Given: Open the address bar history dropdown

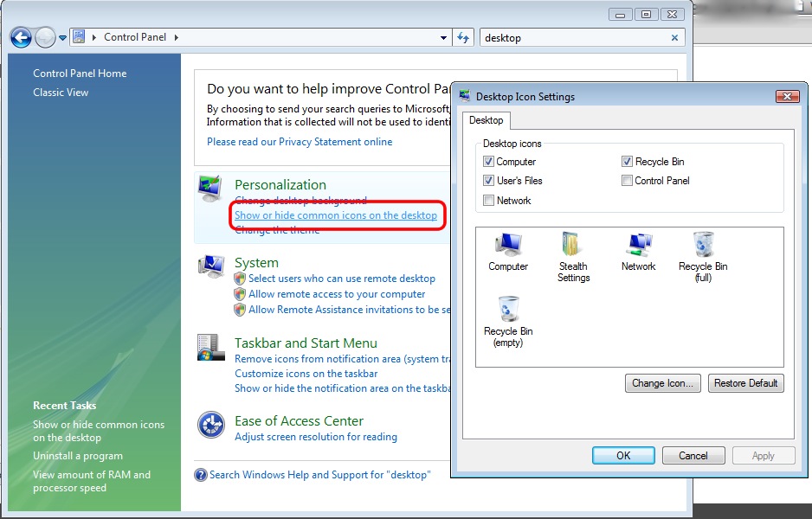Looking at the screenshot, I should pyautogui.click(x=443, y=38).
